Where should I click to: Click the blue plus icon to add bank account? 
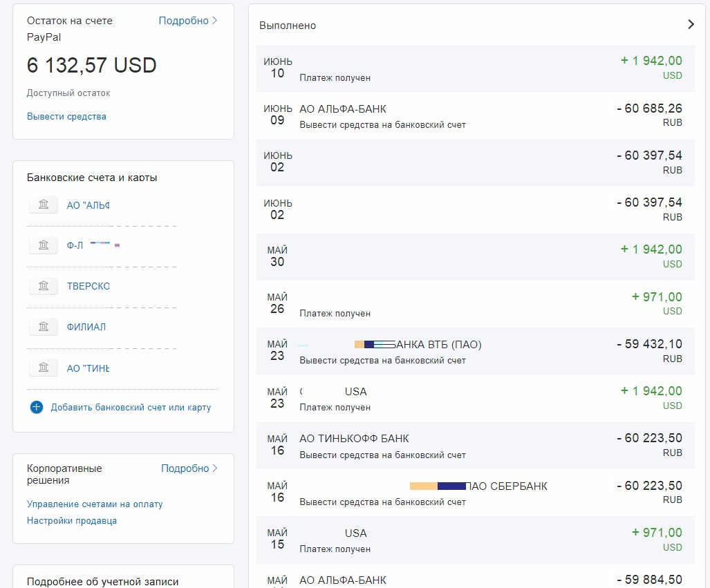(37, 408)
